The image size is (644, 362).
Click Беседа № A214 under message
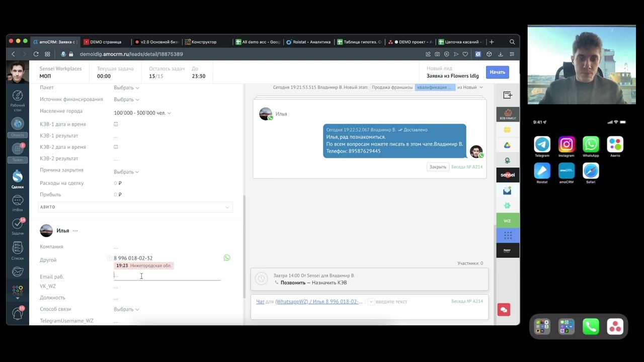coord(467,167)
